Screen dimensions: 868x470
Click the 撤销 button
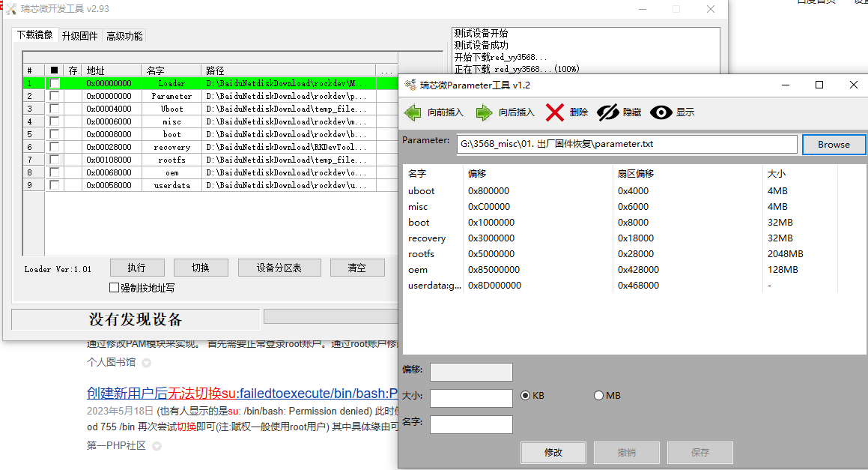[x=627, y=452]
